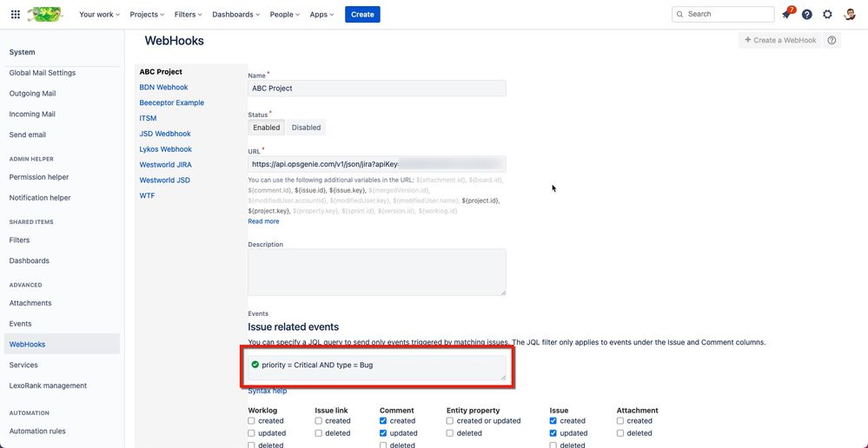Open Events in sidebar
This screenshot has width=868, height=448.
[x=21, y=324]
